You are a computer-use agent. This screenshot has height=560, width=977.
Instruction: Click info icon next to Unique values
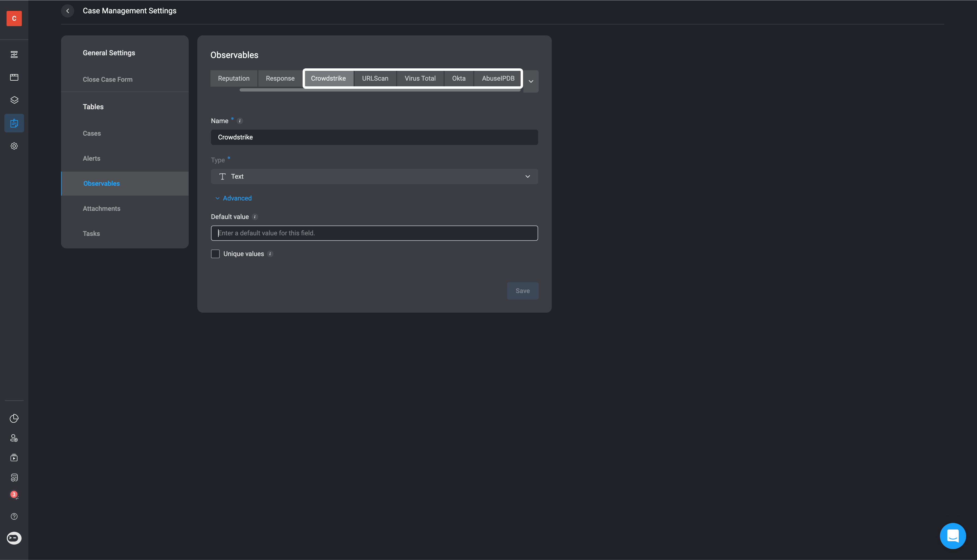(x=270, y=254)
